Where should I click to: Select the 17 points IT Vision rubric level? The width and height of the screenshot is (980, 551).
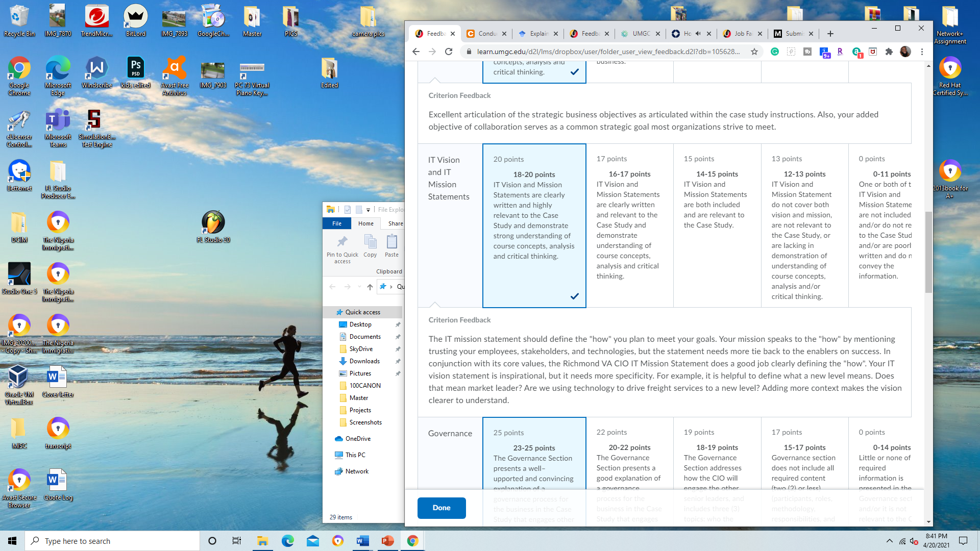629,226
